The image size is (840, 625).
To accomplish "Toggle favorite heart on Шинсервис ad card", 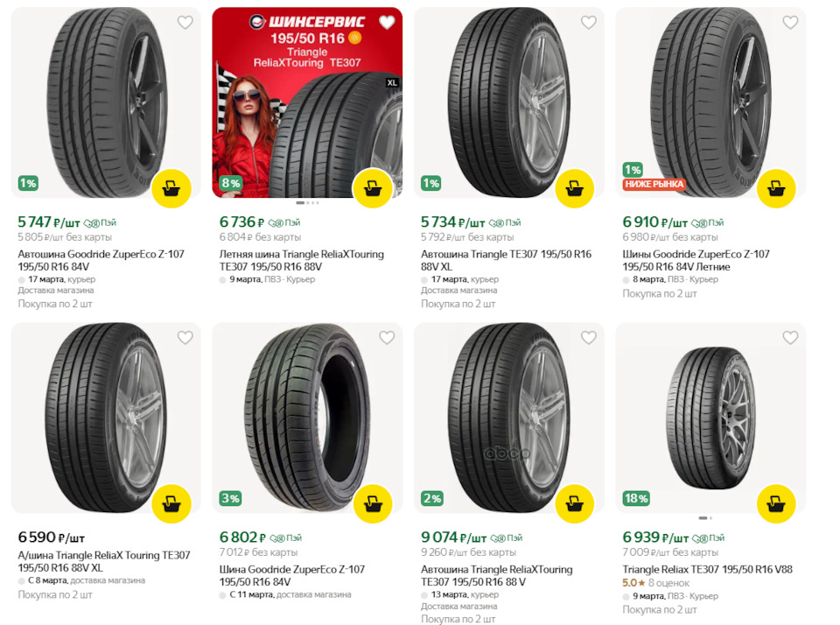I will tap(386, 23).
